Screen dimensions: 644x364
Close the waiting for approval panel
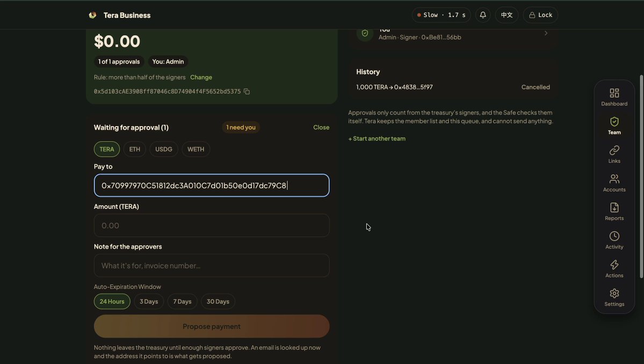coord(321,127)
